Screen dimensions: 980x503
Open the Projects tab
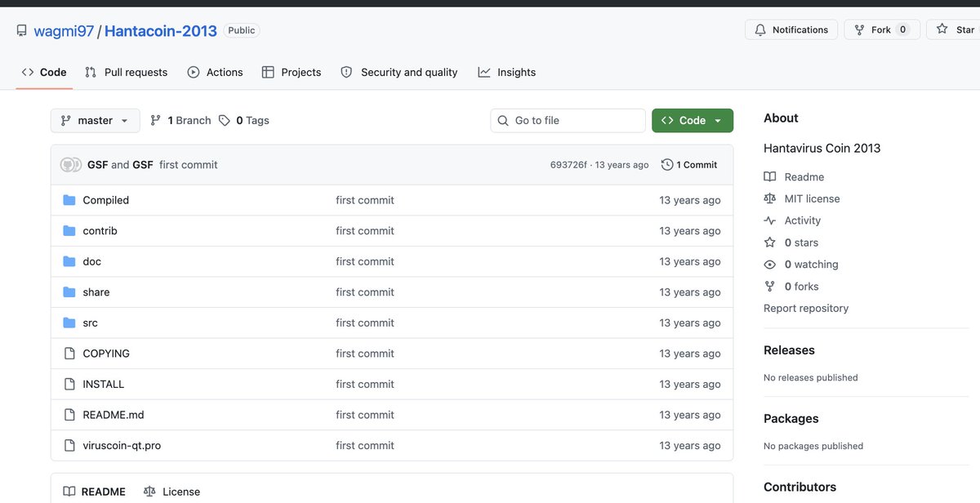292,72
